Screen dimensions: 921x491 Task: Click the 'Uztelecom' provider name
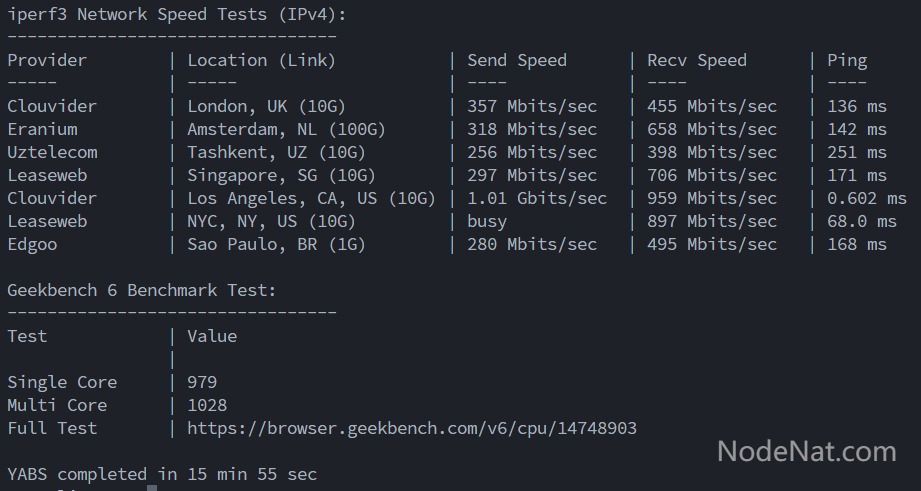(x=52, y=152)
